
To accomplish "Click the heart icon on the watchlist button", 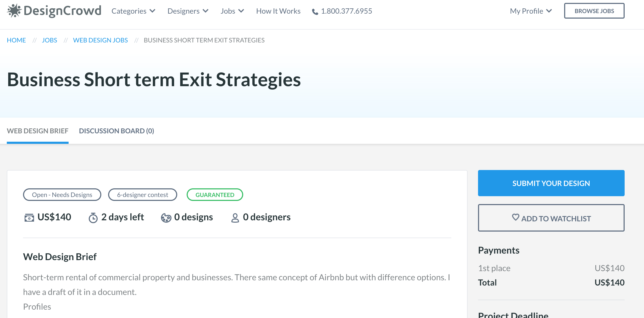I will click(x=515, y=217).
